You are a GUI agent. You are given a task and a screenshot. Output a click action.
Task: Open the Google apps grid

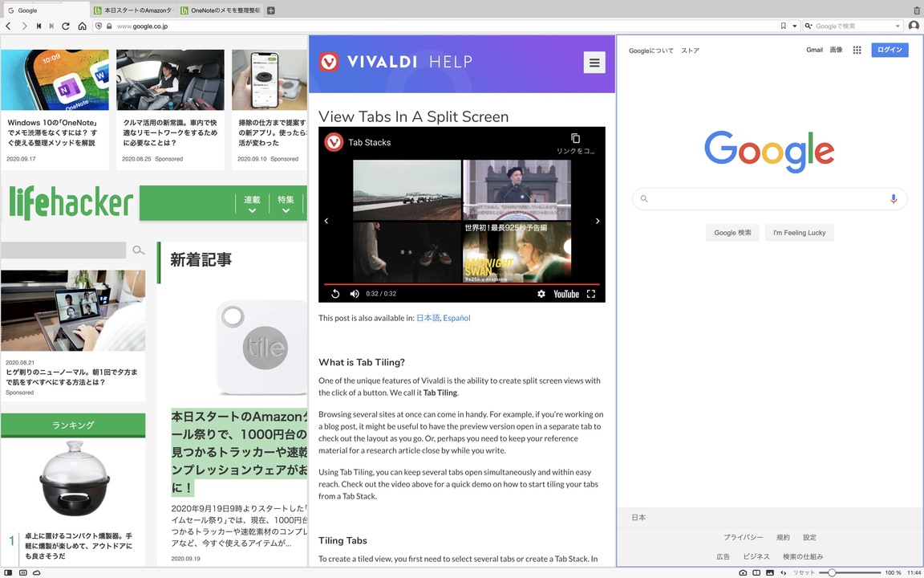pos(857,50)
